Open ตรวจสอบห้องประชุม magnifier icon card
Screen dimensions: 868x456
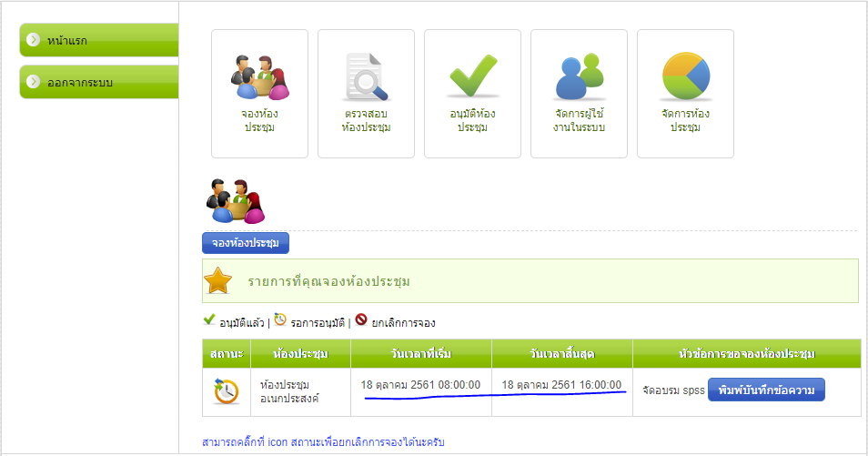coord(366,94)
